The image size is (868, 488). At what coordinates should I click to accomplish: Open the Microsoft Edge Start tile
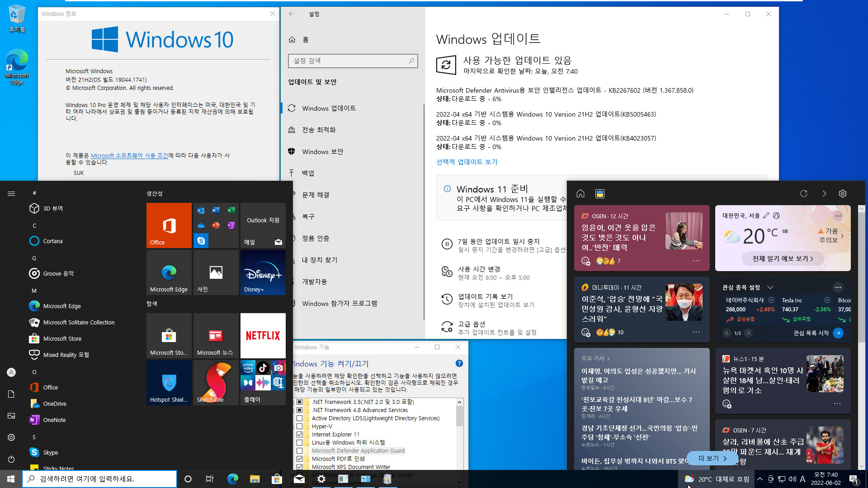pos(169,272)
